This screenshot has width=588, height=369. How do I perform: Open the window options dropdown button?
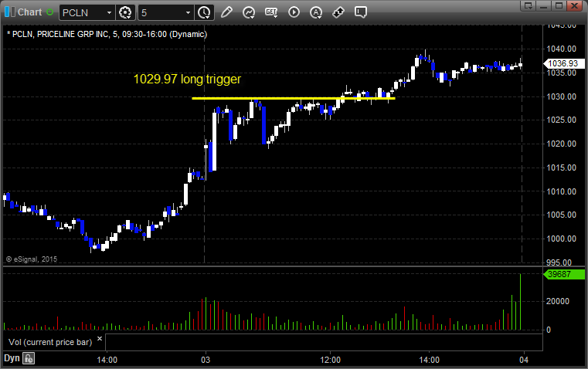(529, 5)
